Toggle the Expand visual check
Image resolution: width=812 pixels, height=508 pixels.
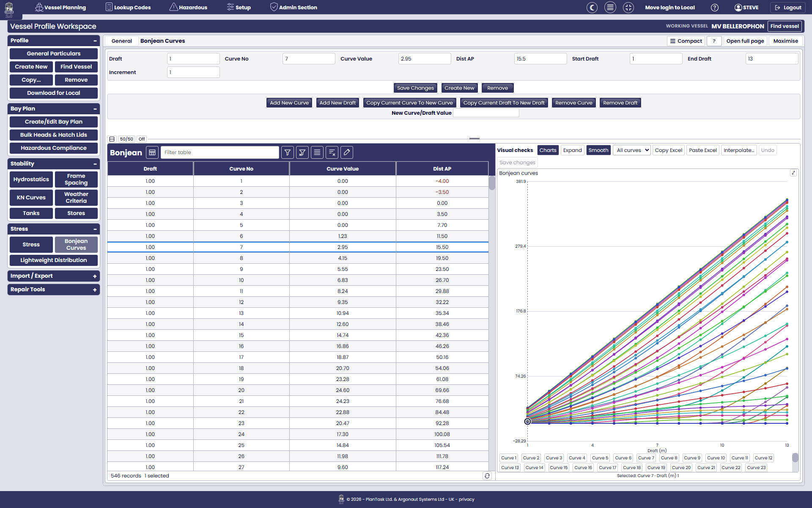coord(573,150)
